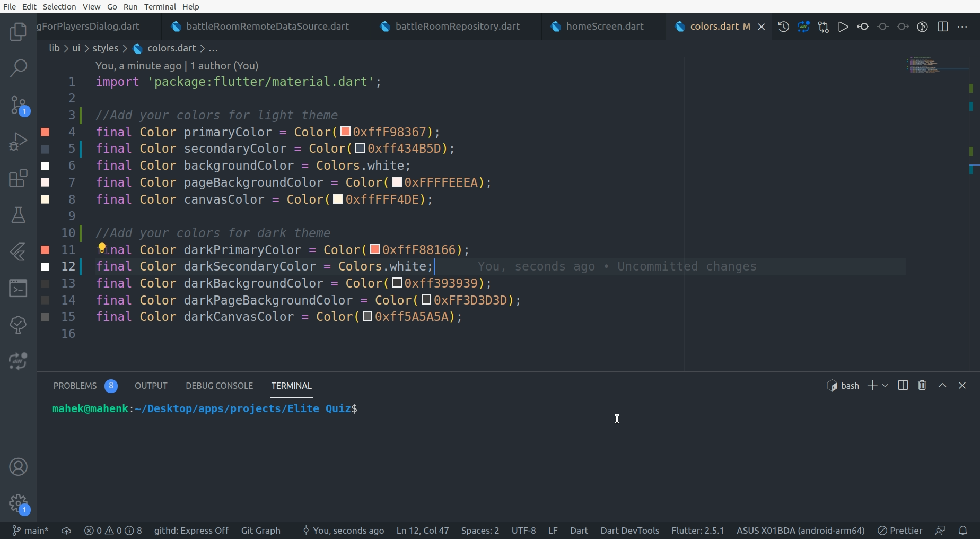Open the Terminal menu in the menu bar
The image size is (980, 539).
pos(160,6)
